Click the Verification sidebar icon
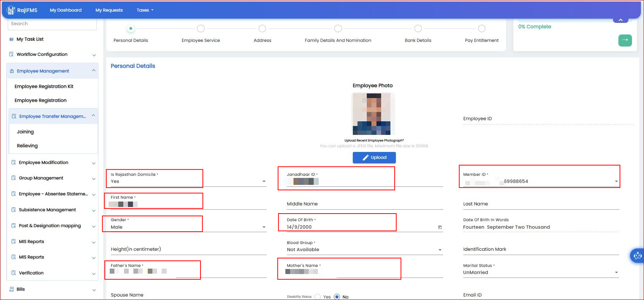The width and height of the screenshot is (644, 300). [x=14, y=273]
